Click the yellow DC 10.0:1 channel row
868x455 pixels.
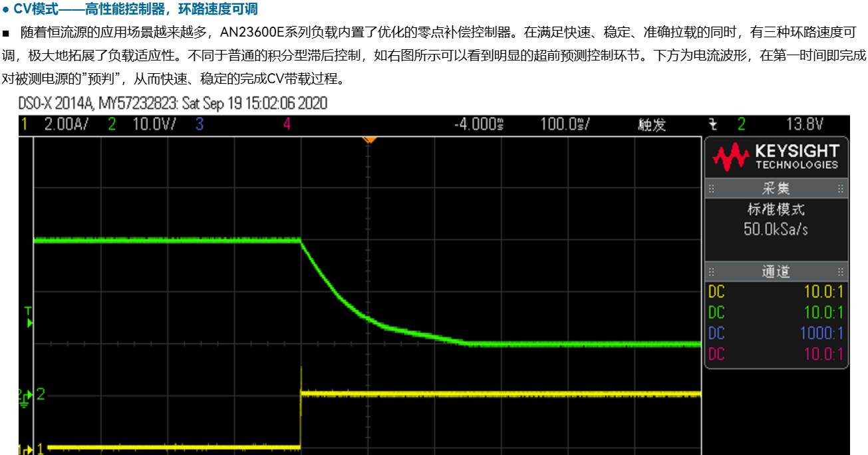(776, 291)
